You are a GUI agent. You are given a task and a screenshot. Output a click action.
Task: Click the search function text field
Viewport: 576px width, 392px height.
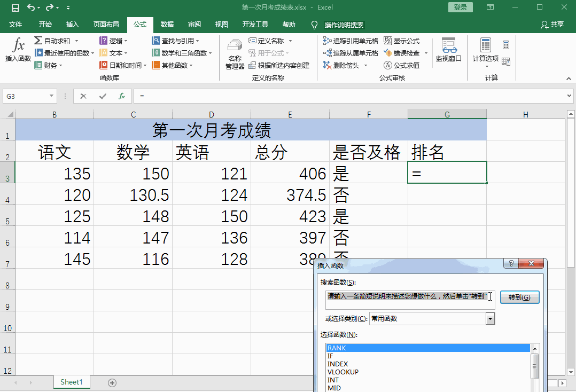pos(410,297)
